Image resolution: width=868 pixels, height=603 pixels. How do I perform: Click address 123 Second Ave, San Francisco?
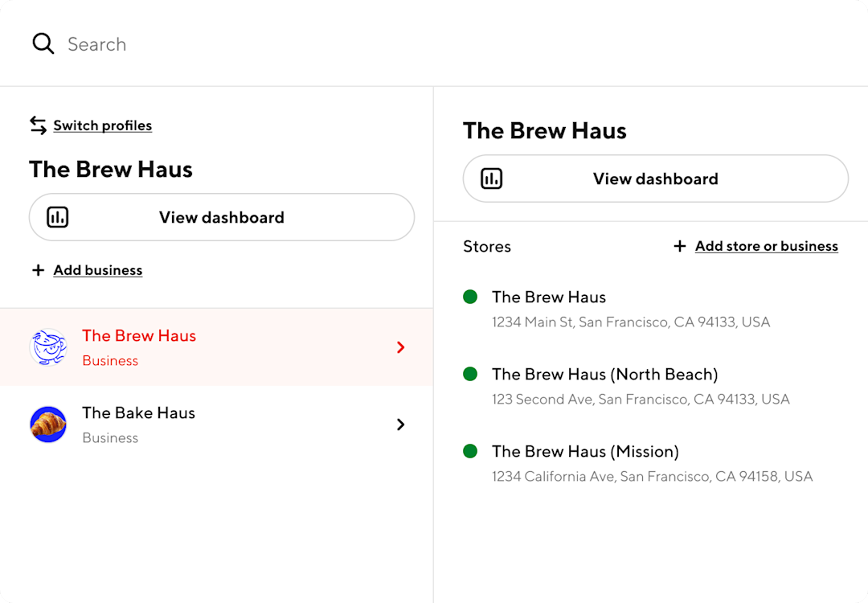point(641,400)
